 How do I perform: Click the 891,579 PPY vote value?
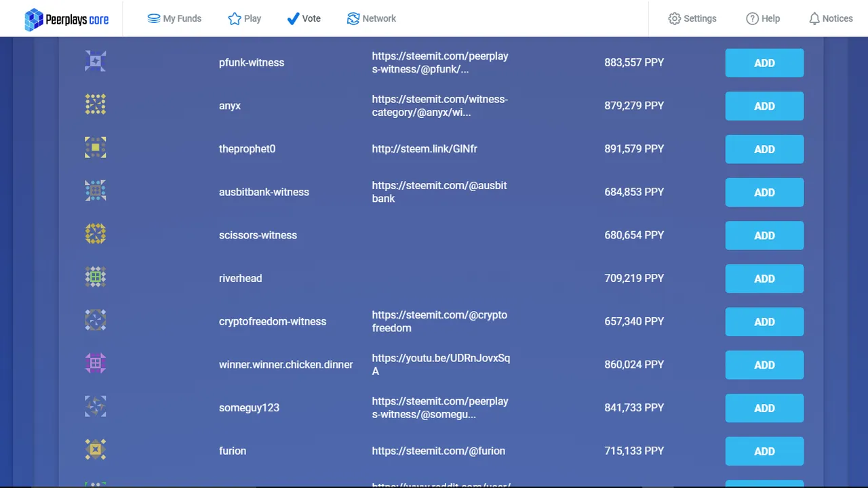pyautogui.click(x=634, y=148)
